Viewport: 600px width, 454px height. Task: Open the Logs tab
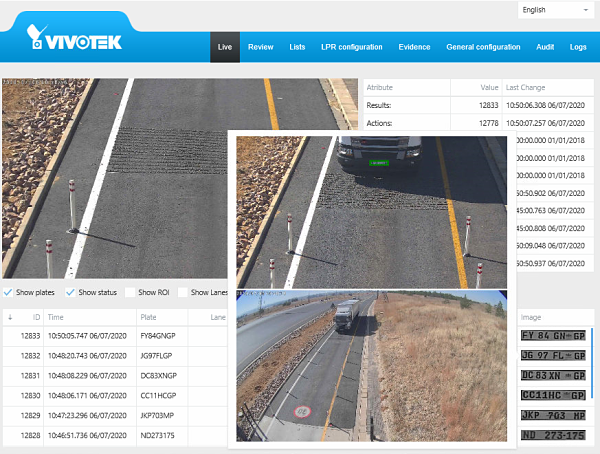coord(578,47)
